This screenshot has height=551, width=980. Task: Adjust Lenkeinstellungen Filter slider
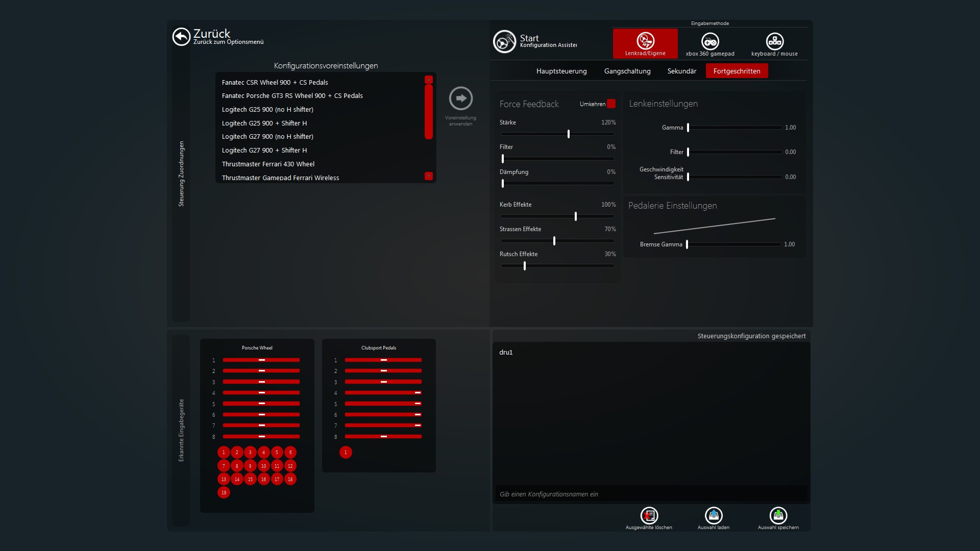pyautogui.click(x=734, y=152)
